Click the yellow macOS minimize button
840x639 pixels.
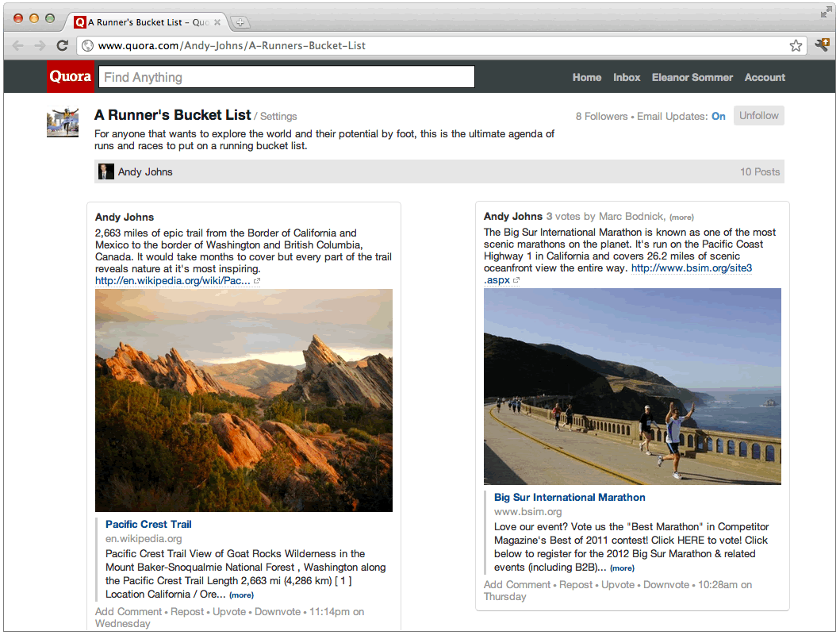[x=34, y=18]
